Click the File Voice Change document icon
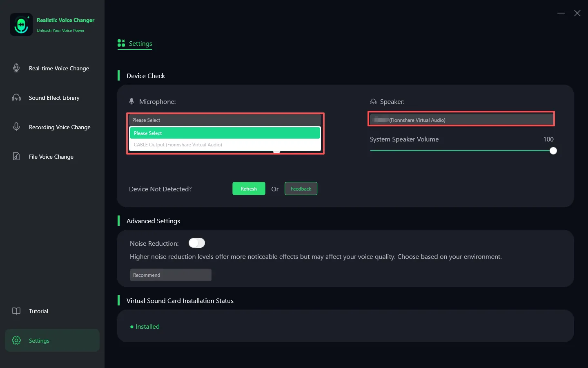588x368 pixels. tap(16, 157)
